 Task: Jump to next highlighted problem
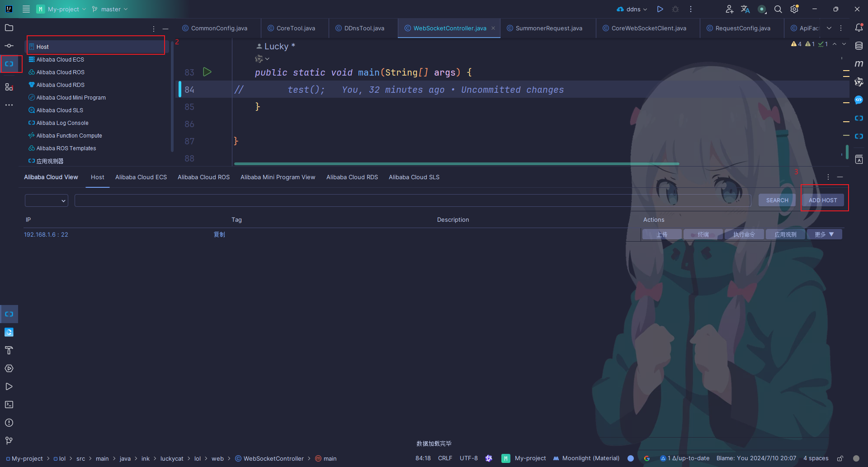click(x=844, y=44)
